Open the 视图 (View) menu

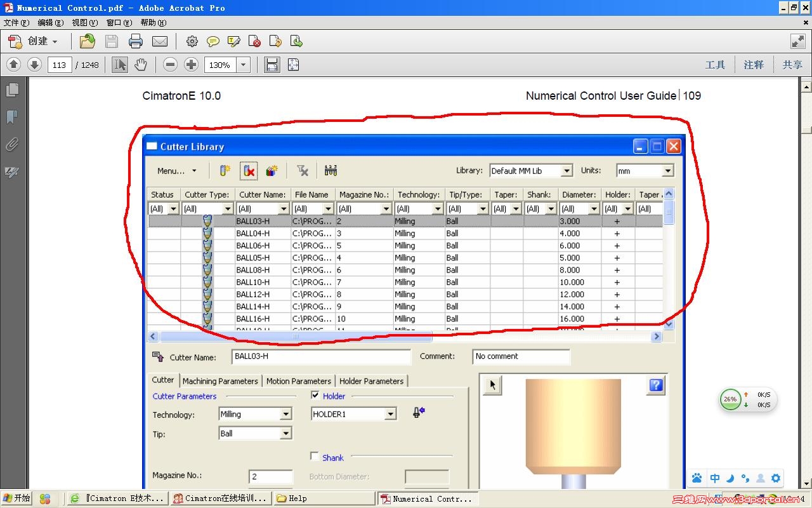coord(84,22)
